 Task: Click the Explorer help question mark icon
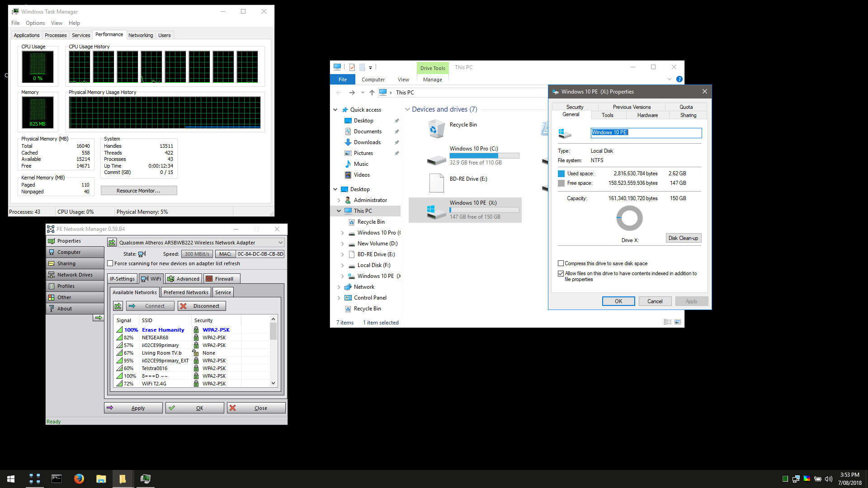tap(679, 79)
